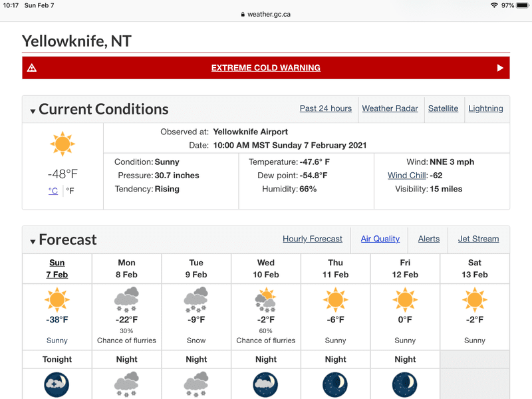Click Wednesday's sun and flurries icon
Screen dimensions: 532x399
[x=265, y=299]
